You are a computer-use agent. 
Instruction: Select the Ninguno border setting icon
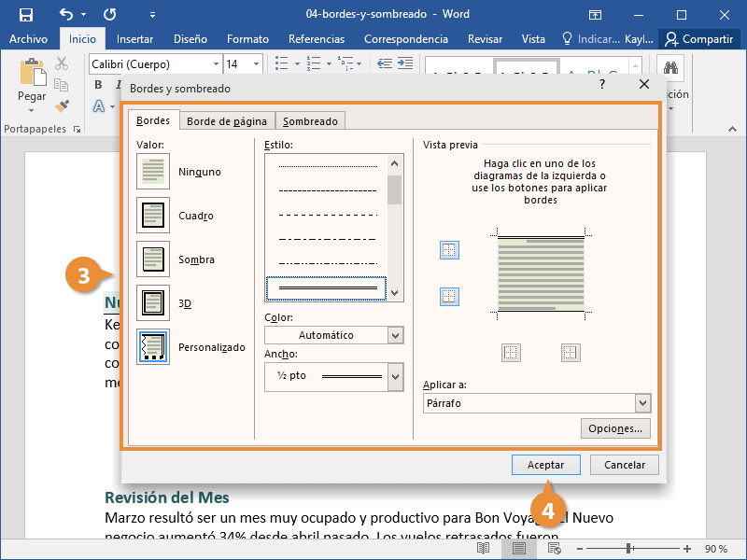[153, 172]
